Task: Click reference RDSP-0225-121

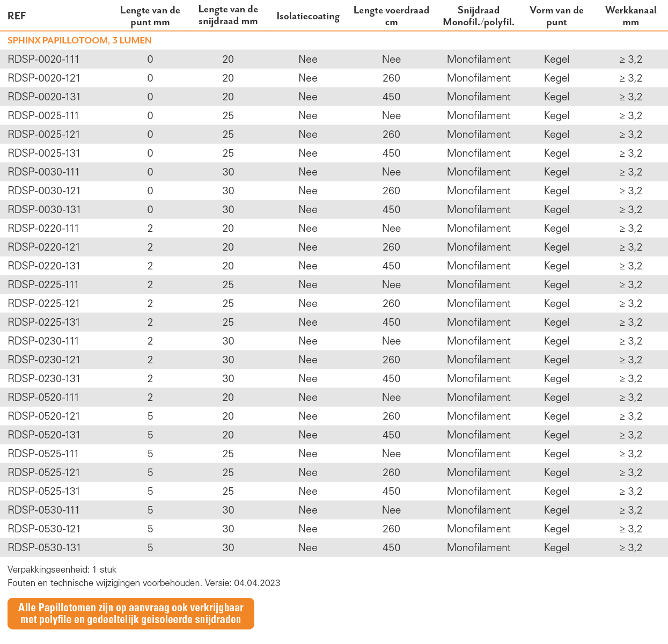Action: coord(44,303)
